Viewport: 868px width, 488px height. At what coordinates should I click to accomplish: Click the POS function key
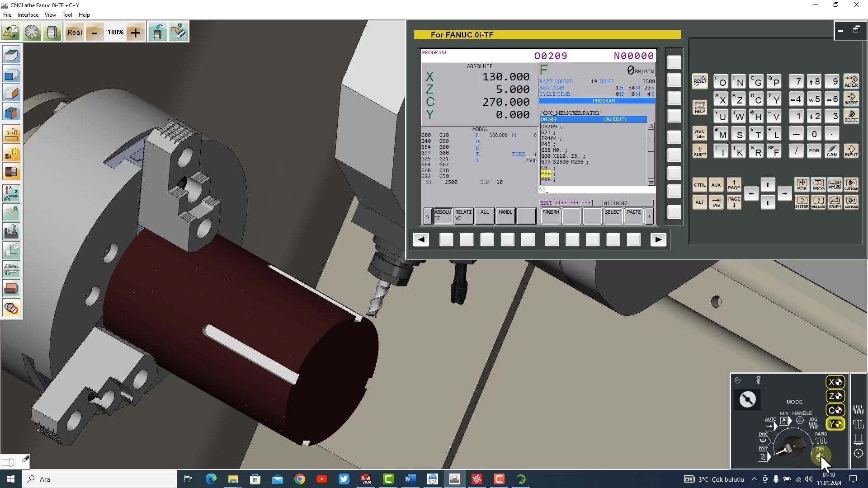(x=802, y=184)
